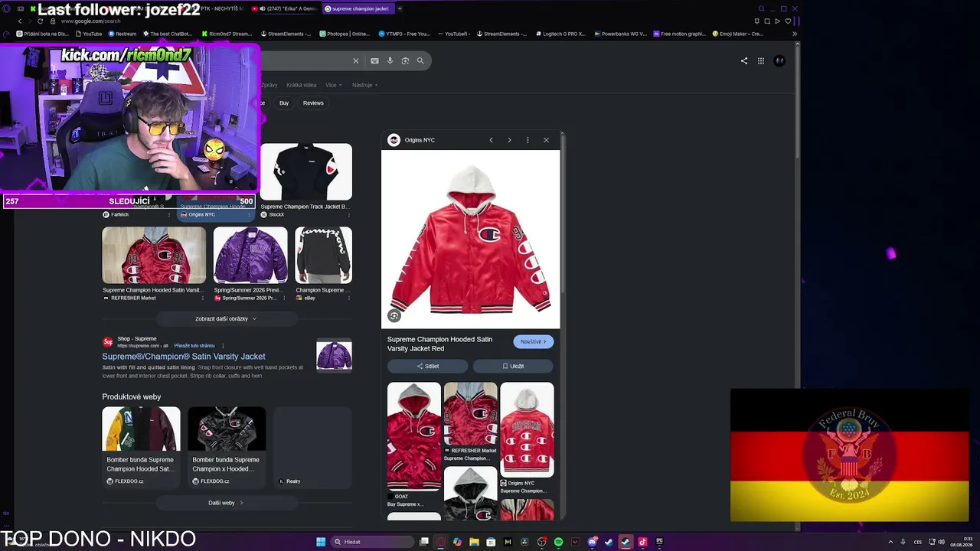980x551 pixels.
Task: Open options menu for StockX image result
Action: pos(348,214)
